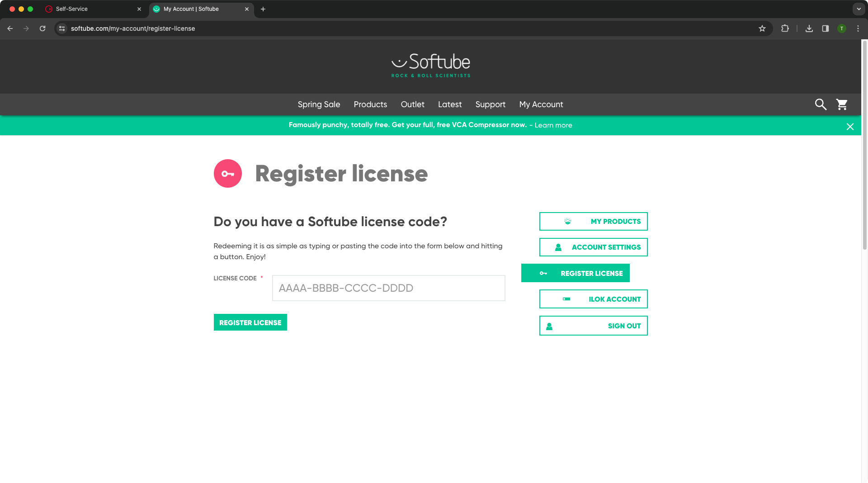Click the Softube logo
The height and width of the screenshot is (483, 868).
pyautogui.click(x=430, y=66)
